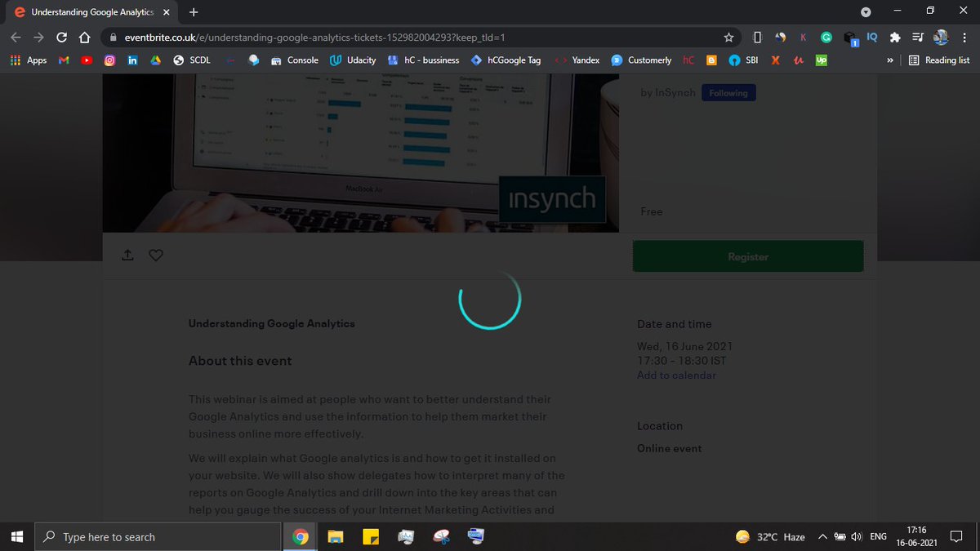
Task: Open the hCGoogle Tag bookmark
Action: (x=506, y=60)
